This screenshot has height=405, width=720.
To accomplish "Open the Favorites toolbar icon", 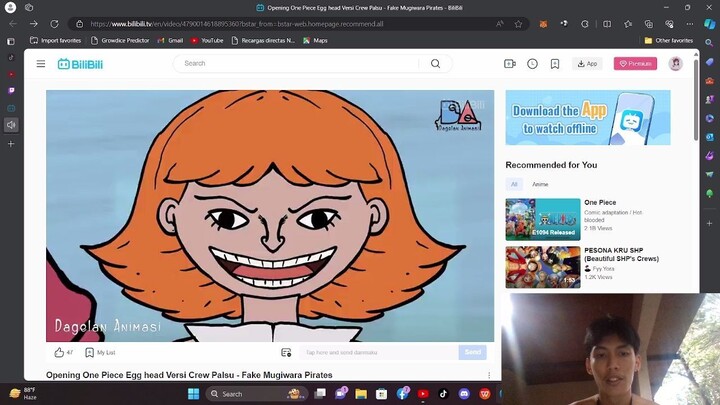I will point(628,24).
